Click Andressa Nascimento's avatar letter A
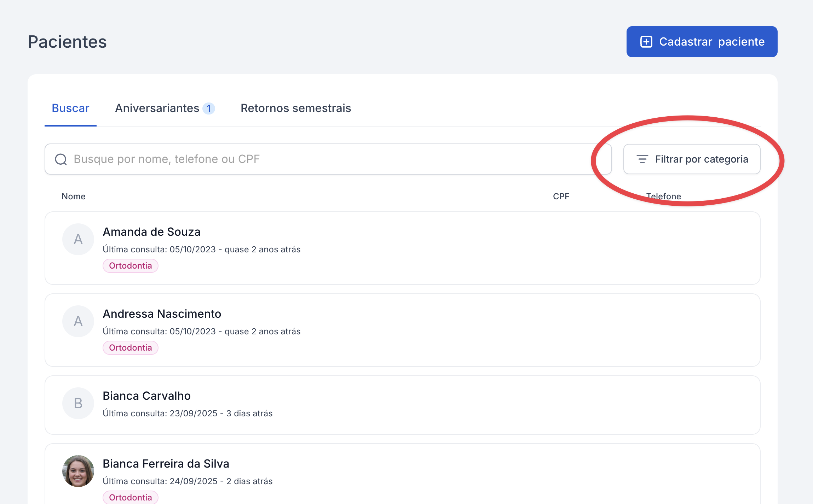This screenshot has width=813, height=504. pyautogui.click(x=78, y=321)
